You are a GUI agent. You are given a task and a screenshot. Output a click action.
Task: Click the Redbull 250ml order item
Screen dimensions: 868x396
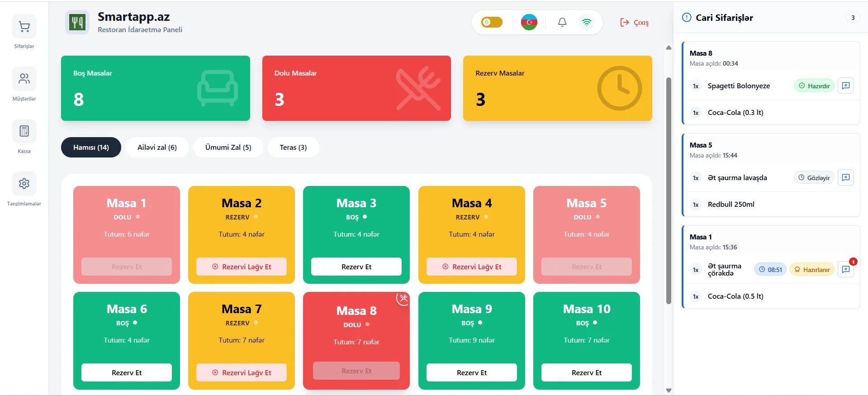pos(771,205)
